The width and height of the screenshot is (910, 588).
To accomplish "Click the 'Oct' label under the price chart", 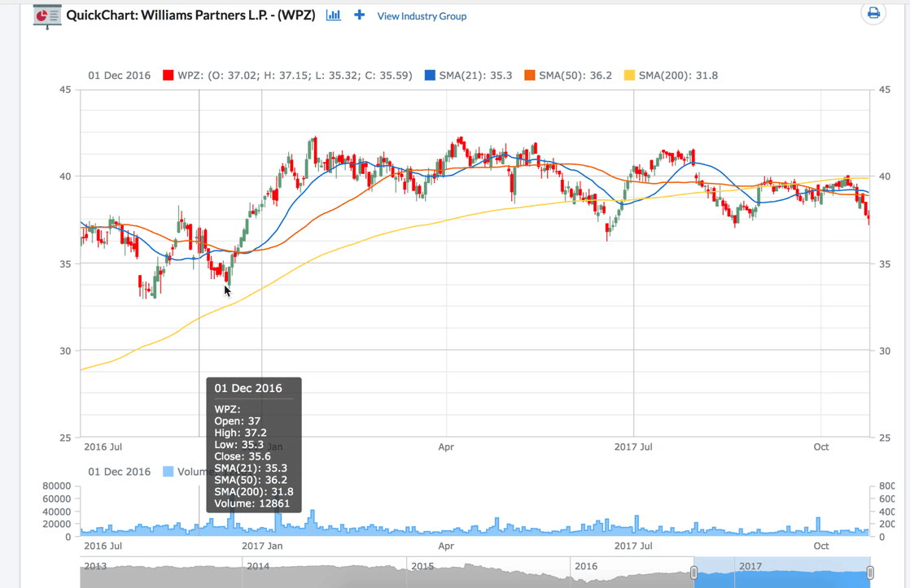I will click(x=820, y=446).
